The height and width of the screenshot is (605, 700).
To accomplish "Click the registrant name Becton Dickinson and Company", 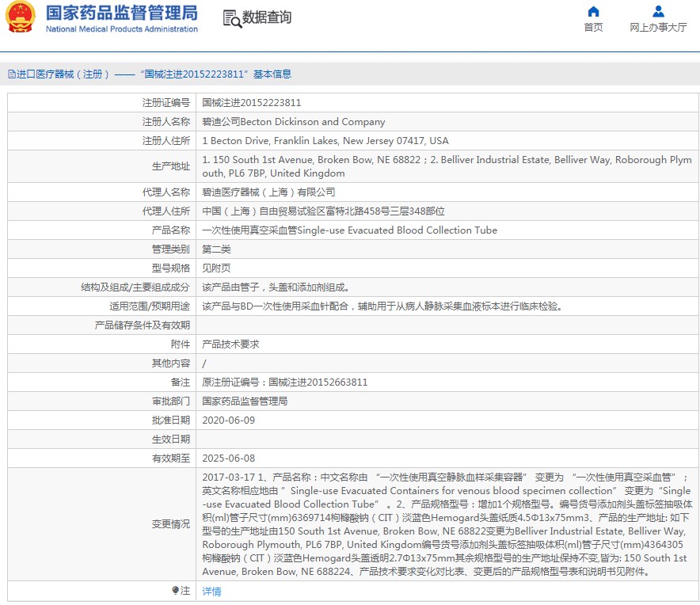I will [294, 122].
